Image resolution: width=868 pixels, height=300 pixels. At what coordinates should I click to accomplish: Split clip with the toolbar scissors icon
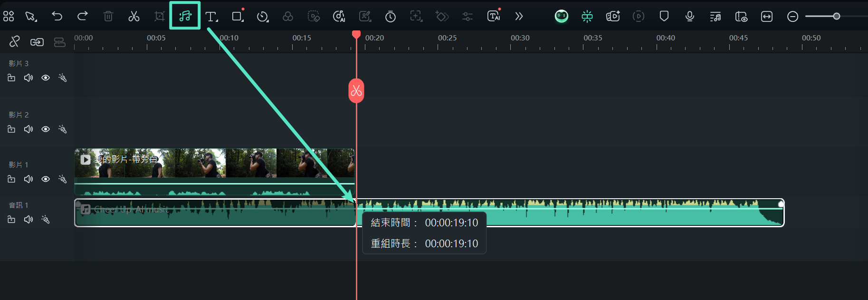click(x=134, y=17)
